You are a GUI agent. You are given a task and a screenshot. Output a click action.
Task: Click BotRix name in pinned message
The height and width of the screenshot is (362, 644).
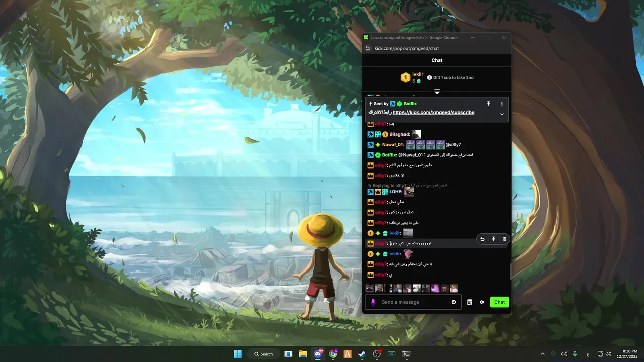pyautogui.click(x=410, y=104)
